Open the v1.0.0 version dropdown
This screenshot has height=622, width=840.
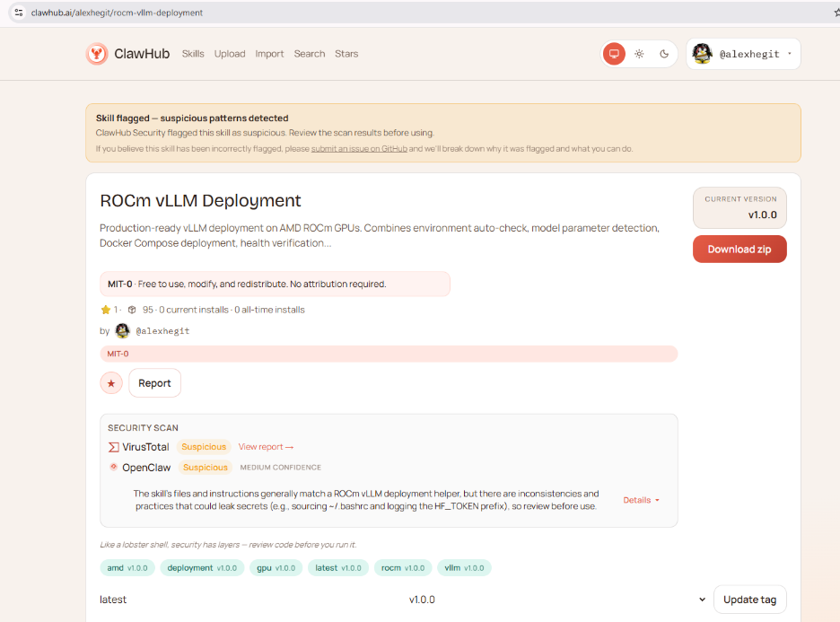tap(557, 600)
